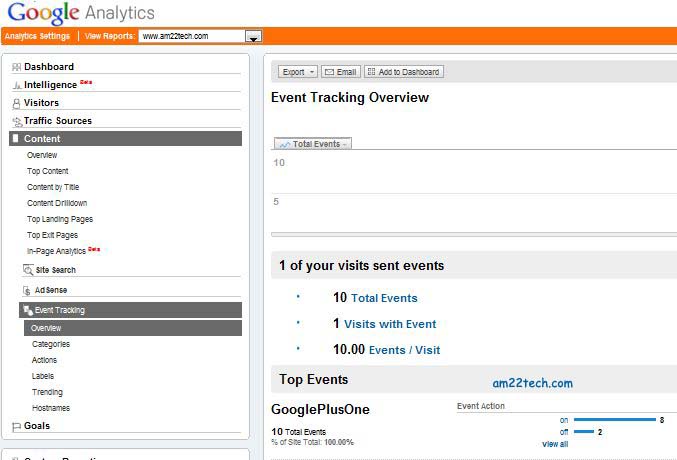
Task: Open Event Tracking Labels
Action: tap(43, 376)
